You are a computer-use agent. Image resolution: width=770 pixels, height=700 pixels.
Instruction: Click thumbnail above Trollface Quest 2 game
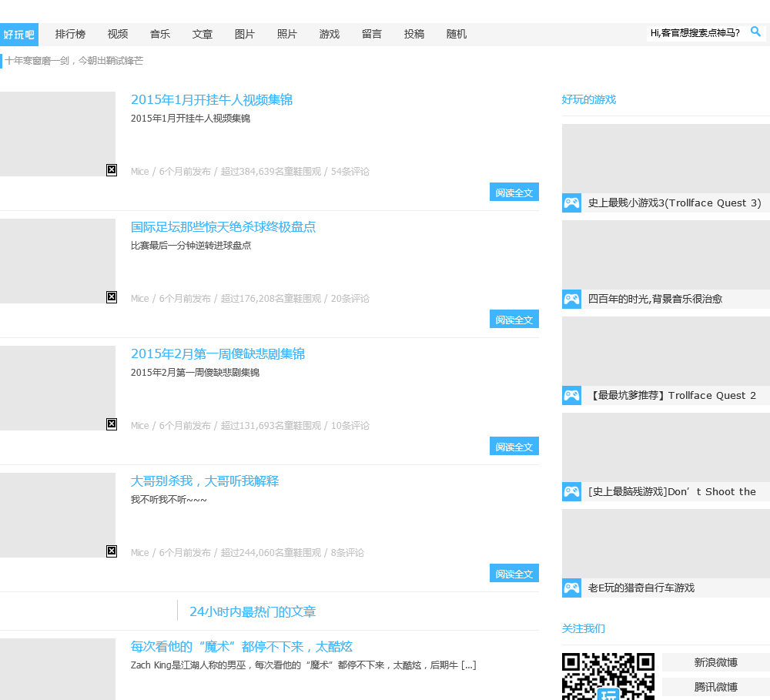666,350
